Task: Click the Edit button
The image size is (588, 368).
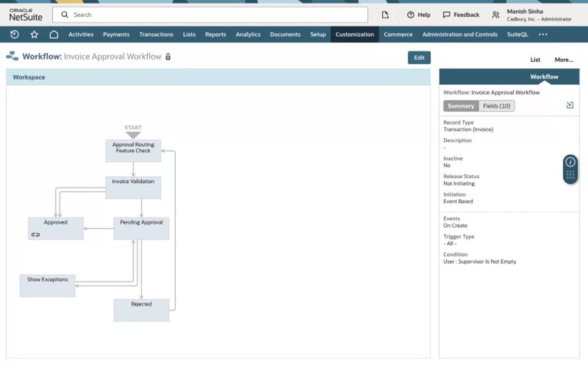Action: pyautogui.click(x=419, y=58)
